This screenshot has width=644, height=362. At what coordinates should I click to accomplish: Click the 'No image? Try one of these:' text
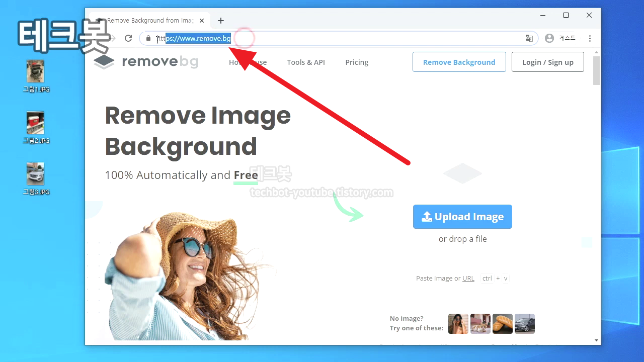417,323
